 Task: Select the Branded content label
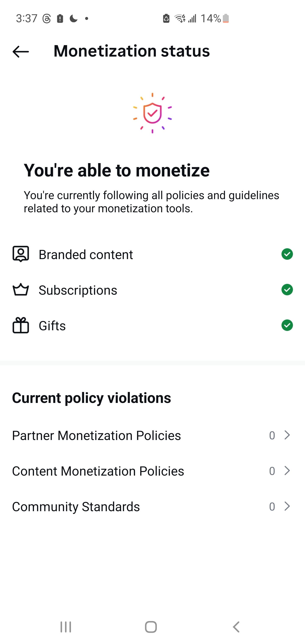pyautogui.click(x=86, y=254)
